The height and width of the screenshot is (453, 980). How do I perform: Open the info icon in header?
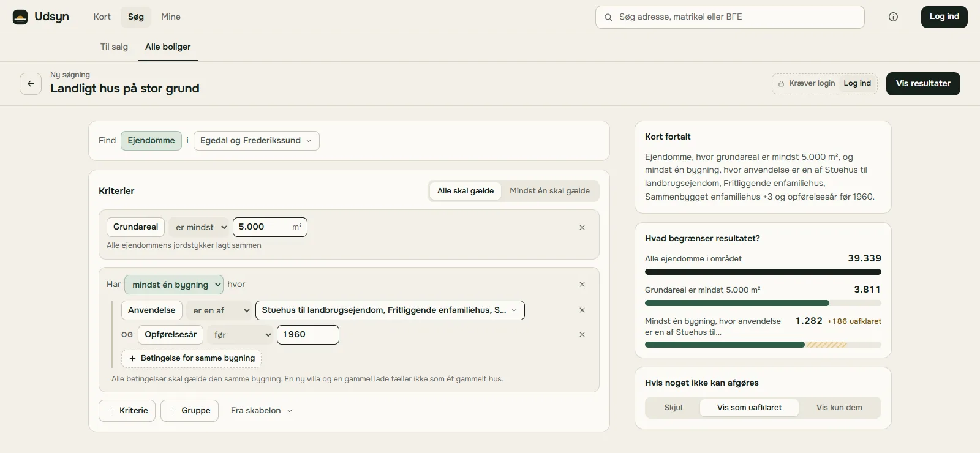(x=893, y=17)
